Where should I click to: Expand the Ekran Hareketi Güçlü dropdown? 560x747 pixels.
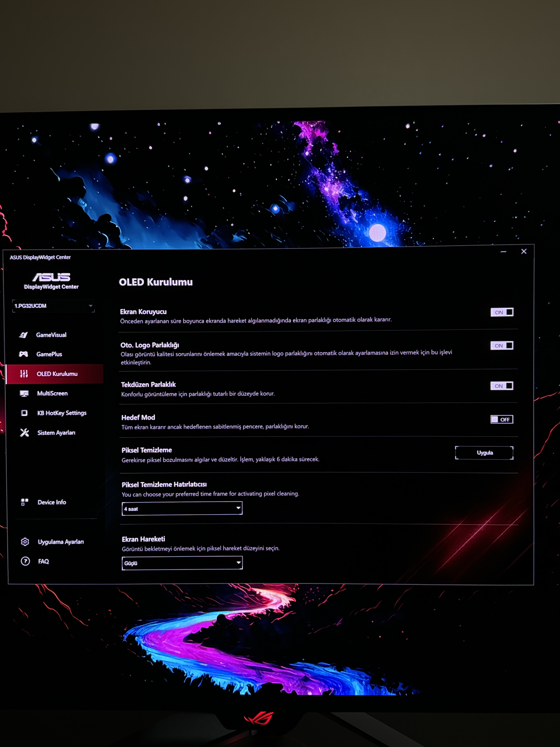point(182,563)
